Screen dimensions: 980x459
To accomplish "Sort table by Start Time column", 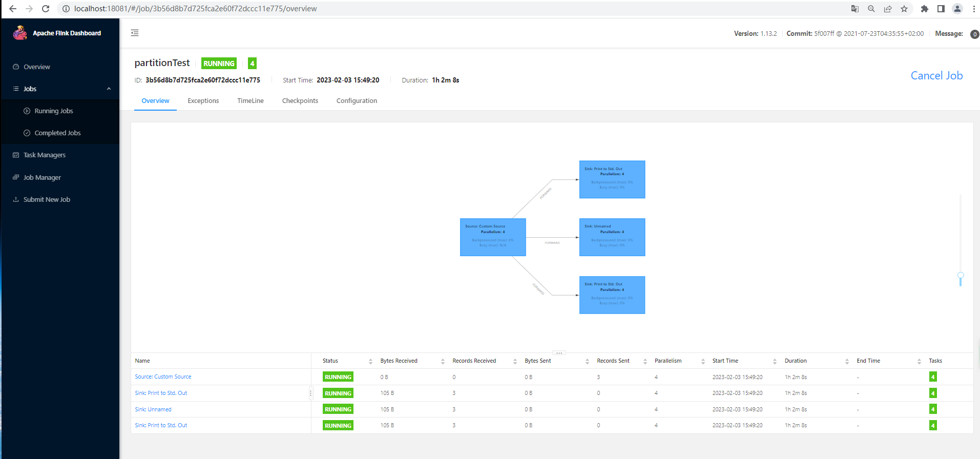I will [775, 361].
